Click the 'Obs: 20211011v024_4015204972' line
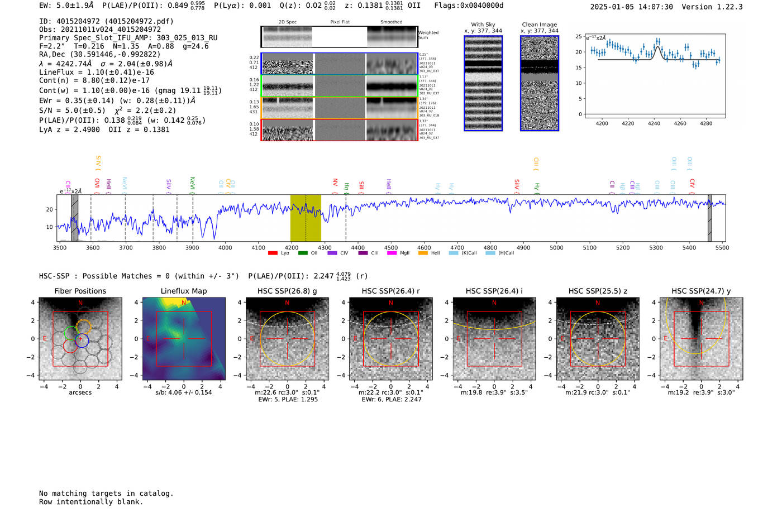Image resolution: width=782 pixels, height=532 pixels. 100,30
